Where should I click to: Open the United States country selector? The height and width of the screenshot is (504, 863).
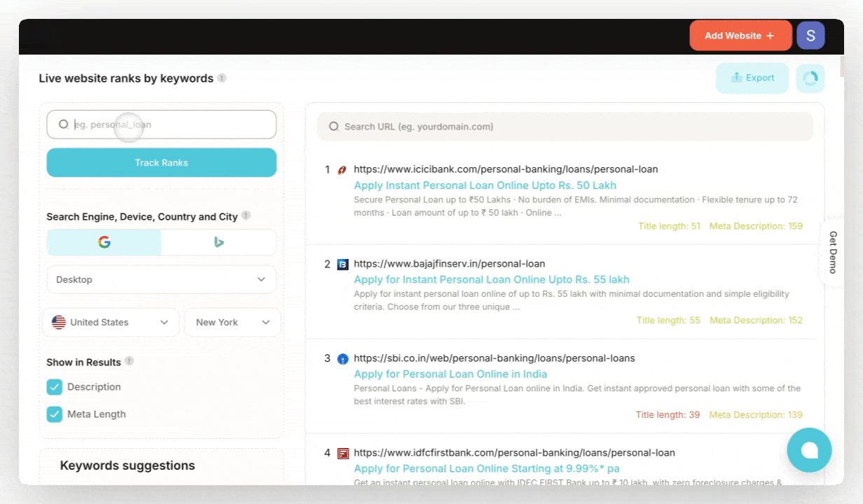(110, 322)
